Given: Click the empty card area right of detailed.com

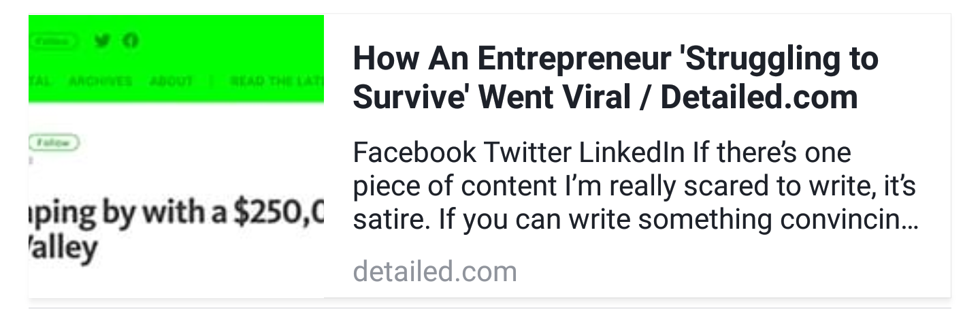Looking at the screenshot, I should click(x=735, y=272).
